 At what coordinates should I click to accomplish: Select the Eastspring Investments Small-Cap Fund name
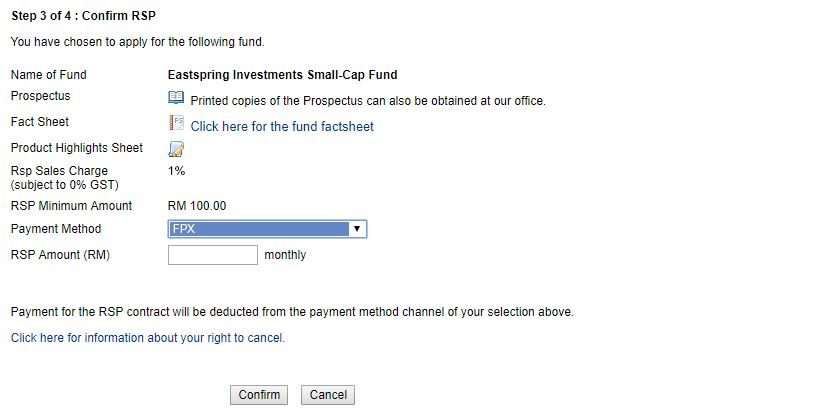click(x=282, y=75)
